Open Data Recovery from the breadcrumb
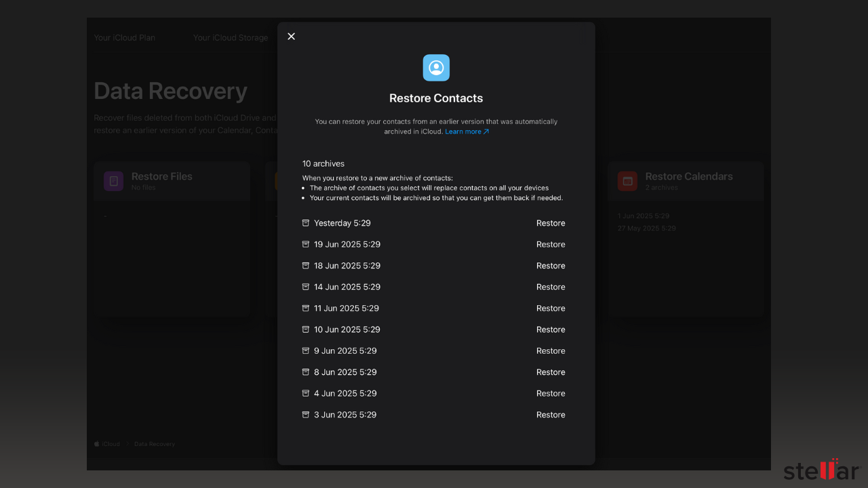The width and height of the screenshot is (868, 488). pos(154,444)
